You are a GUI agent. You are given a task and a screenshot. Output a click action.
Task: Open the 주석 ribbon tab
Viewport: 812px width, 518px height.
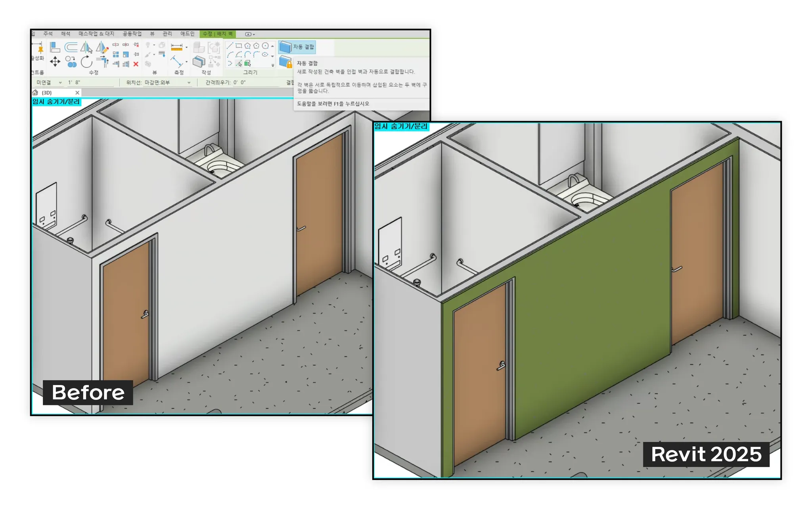click(x=48, y=34)
